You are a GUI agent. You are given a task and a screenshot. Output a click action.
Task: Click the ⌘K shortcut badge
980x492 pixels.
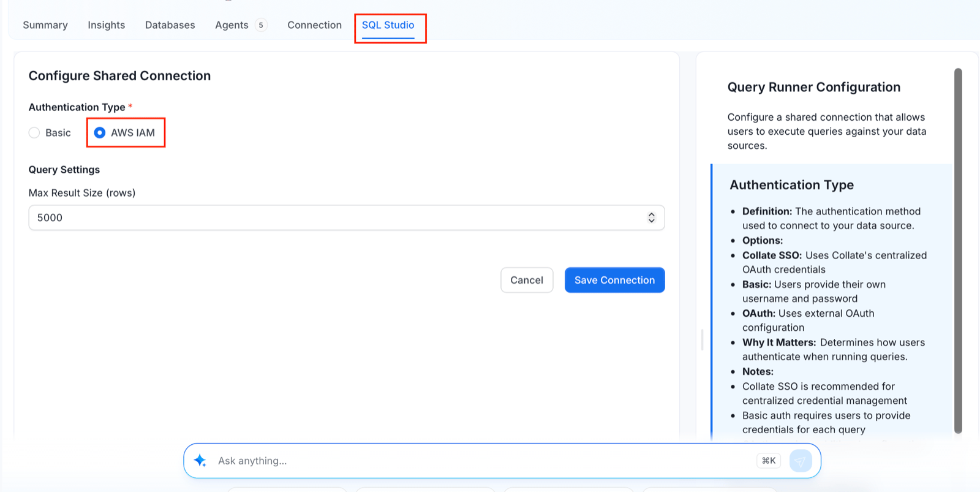click(x=769, y=461)
